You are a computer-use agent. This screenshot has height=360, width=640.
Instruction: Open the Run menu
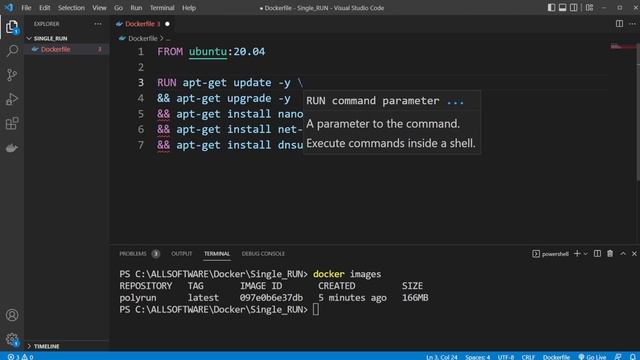136,8
